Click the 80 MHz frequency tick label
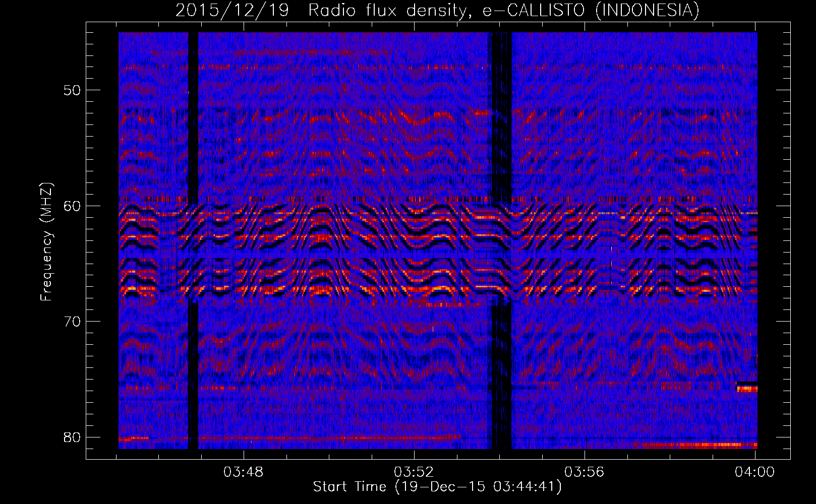 point(73,437)
